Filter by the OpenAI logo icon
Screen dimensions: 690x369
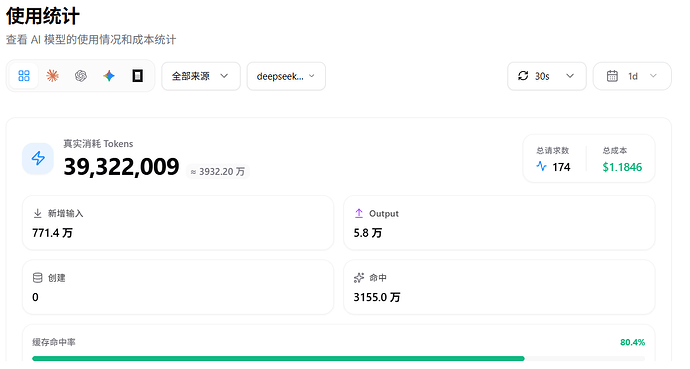click(x=81, y=76)
